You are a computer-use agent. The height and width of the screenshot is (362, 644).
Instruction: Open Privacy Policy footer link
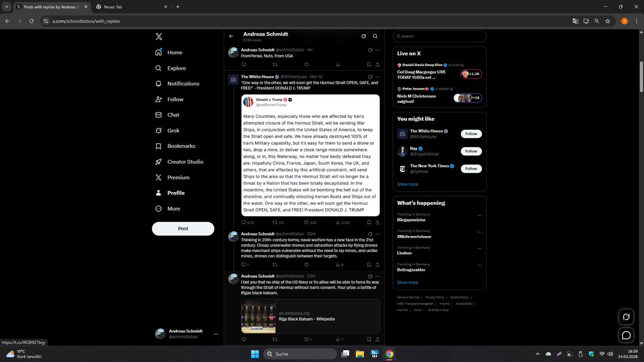[435, 297]
